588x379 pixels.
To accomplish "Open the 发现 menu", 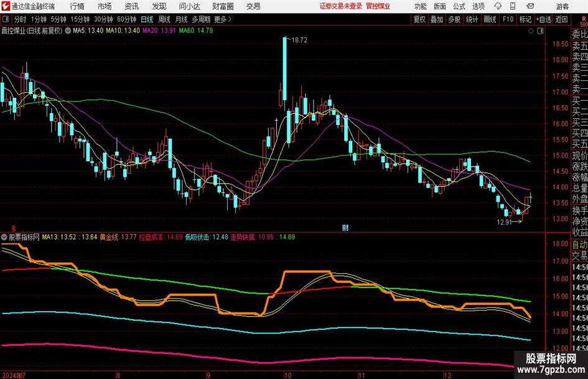I will (159, 6).
